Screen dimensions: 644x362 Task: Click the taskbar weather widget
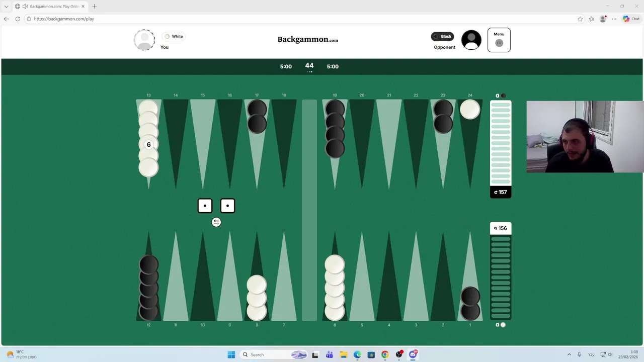click(x=23, y=354)
